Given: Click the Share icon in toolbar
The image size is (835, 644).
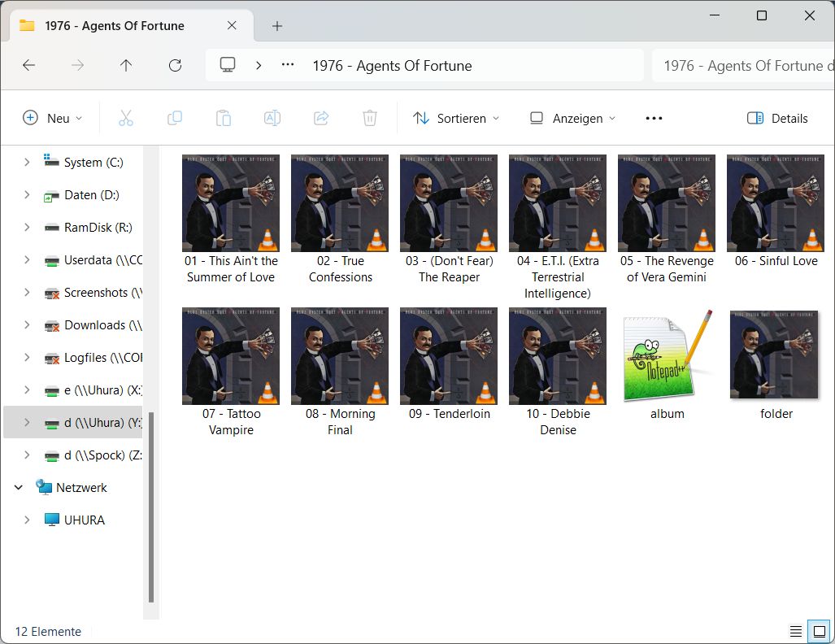Looking at the screenshot, I should (321, 118).
